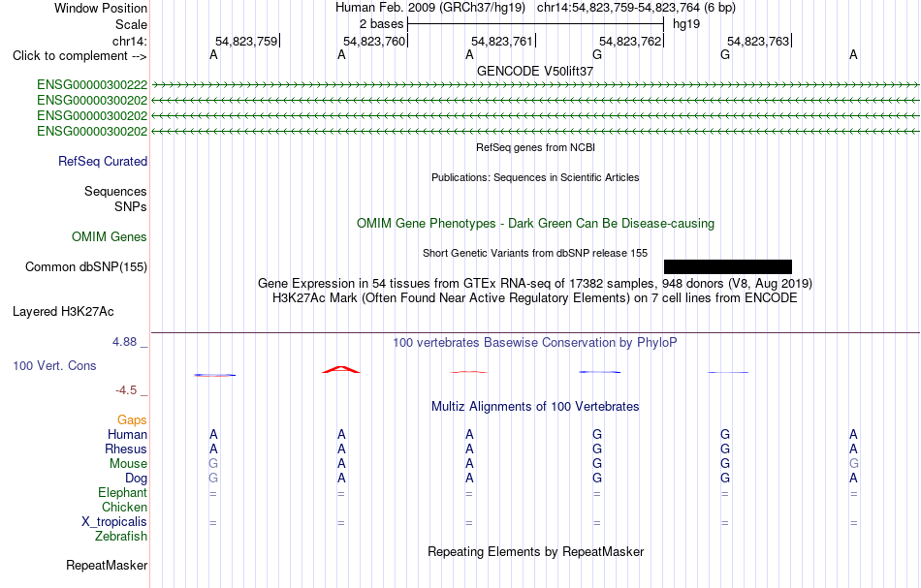Screen dimensions: 921x588
Task: Click the H3K27Ac Mark track title
Action: (535, 298)
